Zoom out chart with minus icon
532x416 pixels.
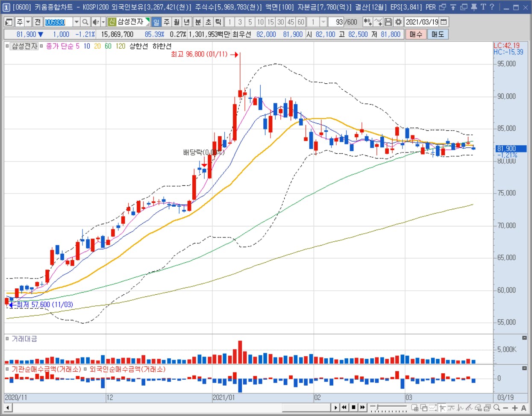pos(506,408)
